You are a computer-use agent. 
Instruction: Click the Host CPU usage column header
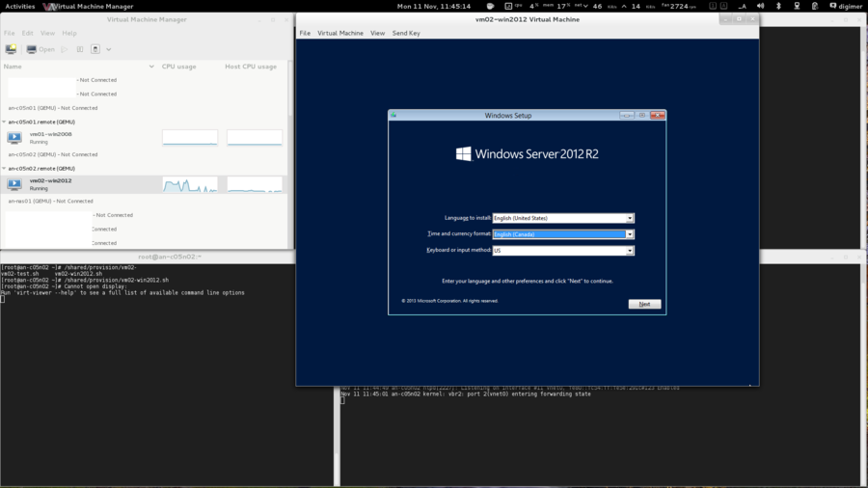251,67
